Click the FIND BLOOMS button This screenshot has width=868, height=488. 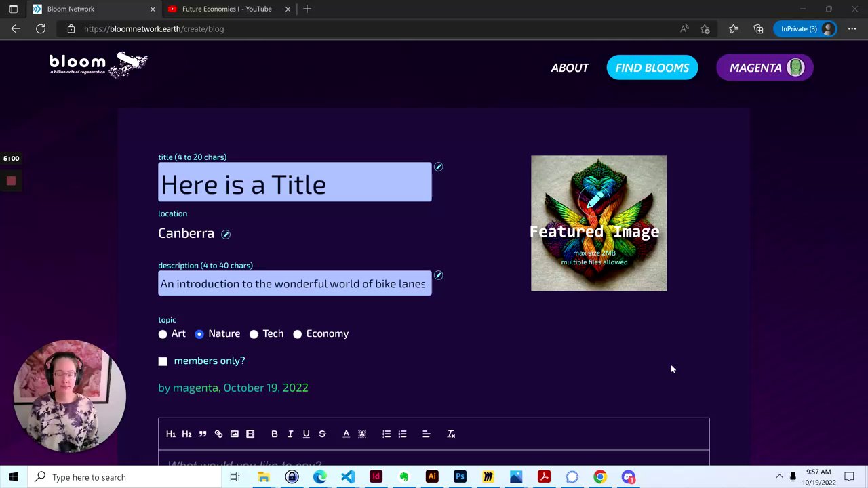[652, 68]
